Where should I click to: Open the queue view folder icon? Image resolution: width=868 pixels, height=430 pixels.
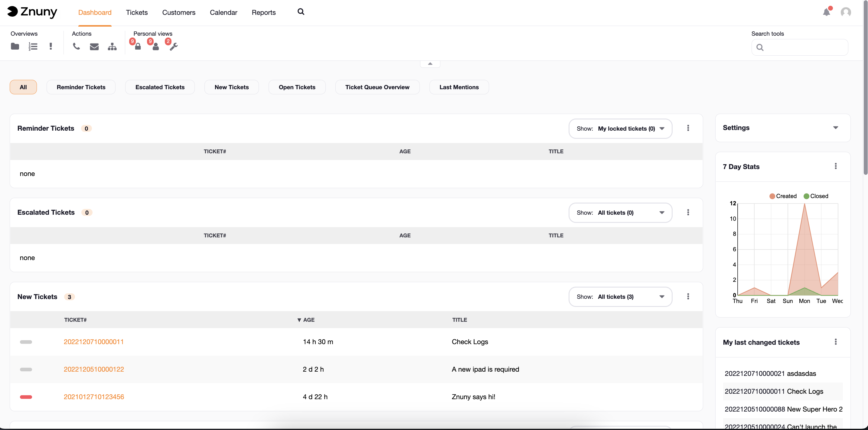(x=15, y=46)
